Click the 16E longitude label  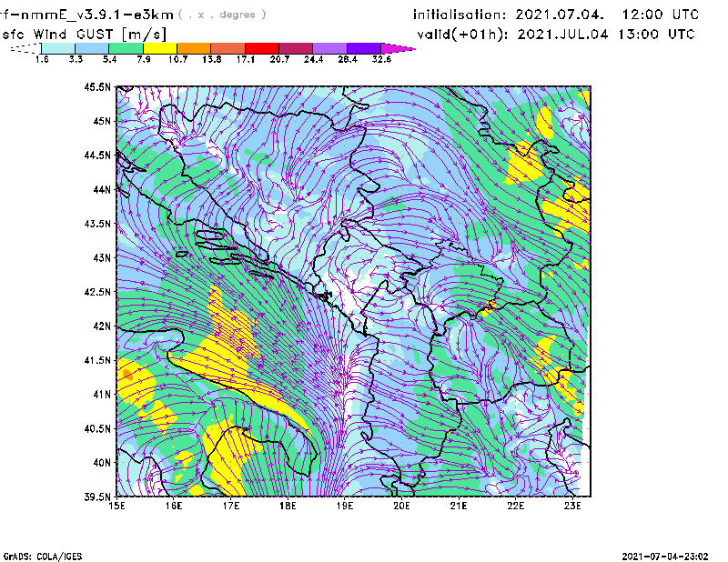pyautogui.click(x=174, y=506)
